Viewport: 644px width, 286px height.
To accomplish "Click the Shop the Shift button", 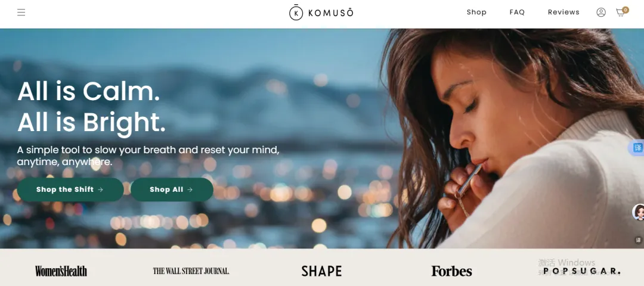I will coord(70,189).
